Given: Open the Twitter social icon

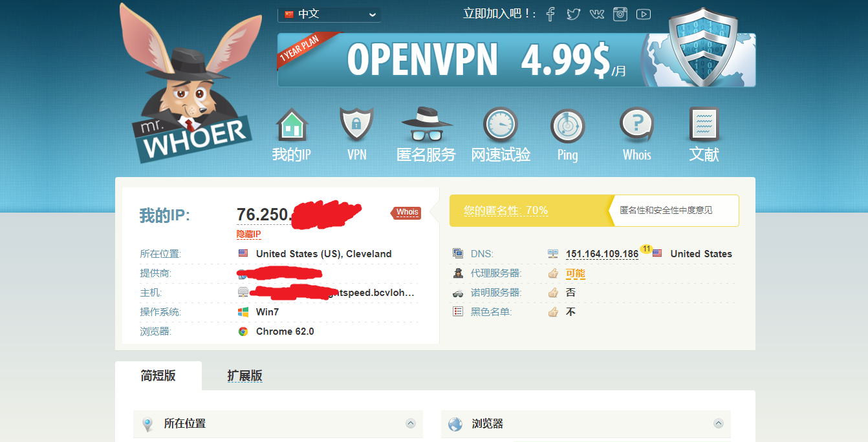Looking at the screenshot, I should [x=574, y=14].
